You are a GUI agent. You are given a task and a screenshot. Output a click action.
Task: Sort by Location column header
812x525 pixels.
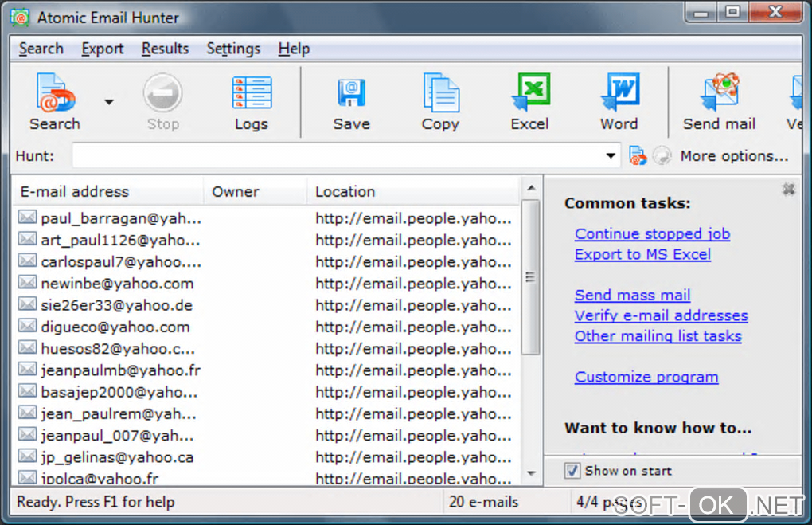click(x=413, y=192)
